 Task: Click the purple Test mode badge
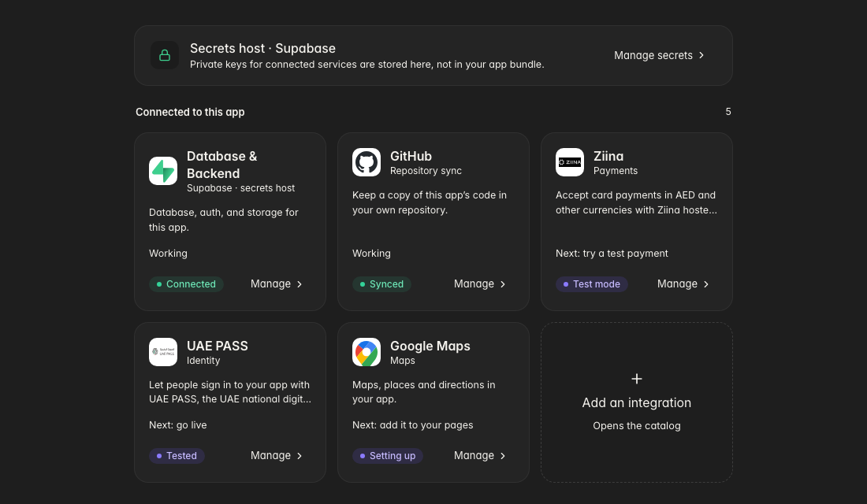(592, 284)
